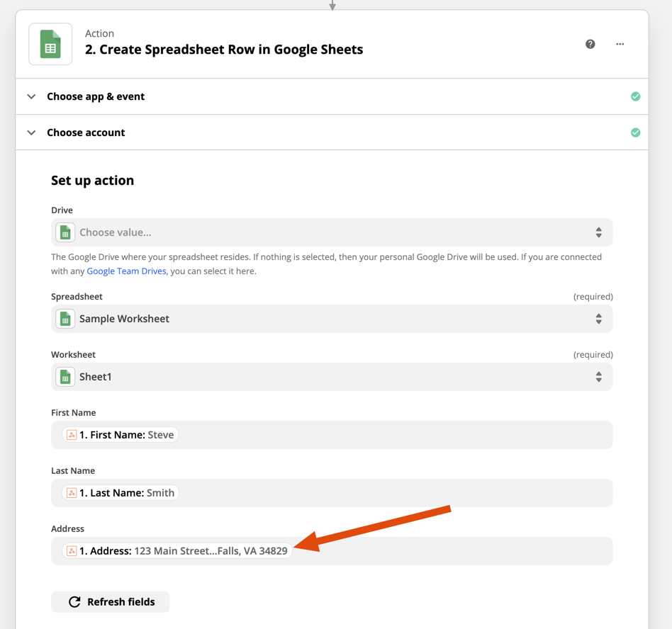Click the Spreadsheet field label

(x=77, y=297)
